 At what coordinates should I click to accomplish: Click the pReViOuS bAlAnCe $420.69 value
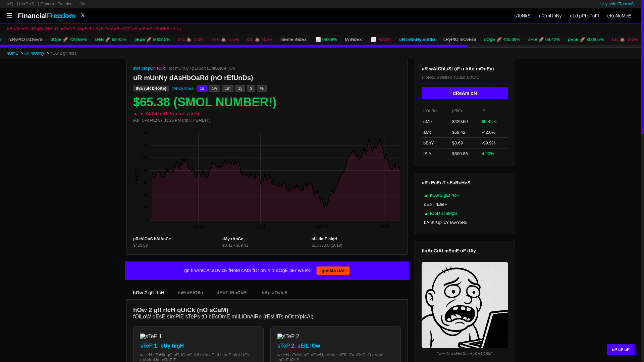[x=140, y=245]
